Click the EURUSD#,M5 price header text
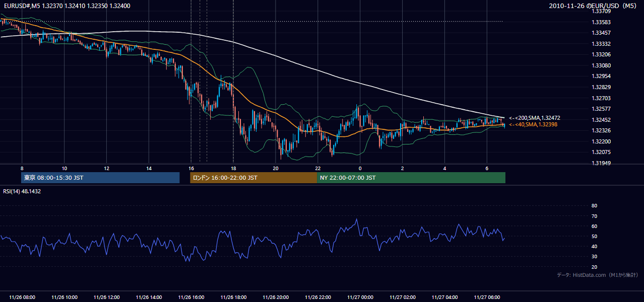The height and width of the screenshot is (302, 644). pyautogui.click(x=67, y=6)
